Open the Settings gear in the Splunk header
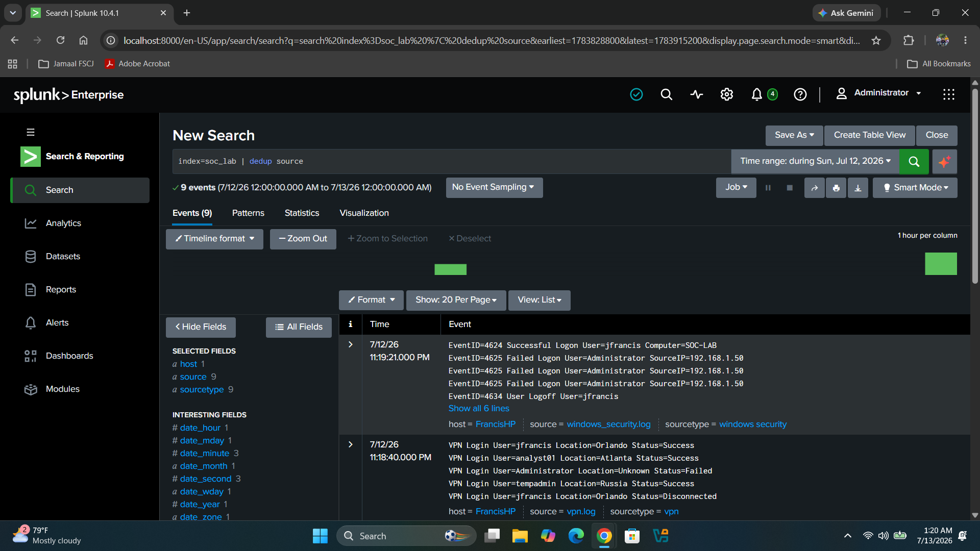 726,94
